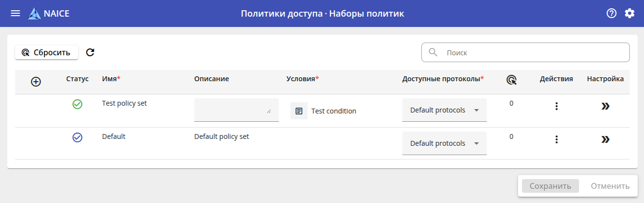The width and height of the screenshot is (644, 203).
Task: Click the Test condition icon
Action: coord(299,111)
